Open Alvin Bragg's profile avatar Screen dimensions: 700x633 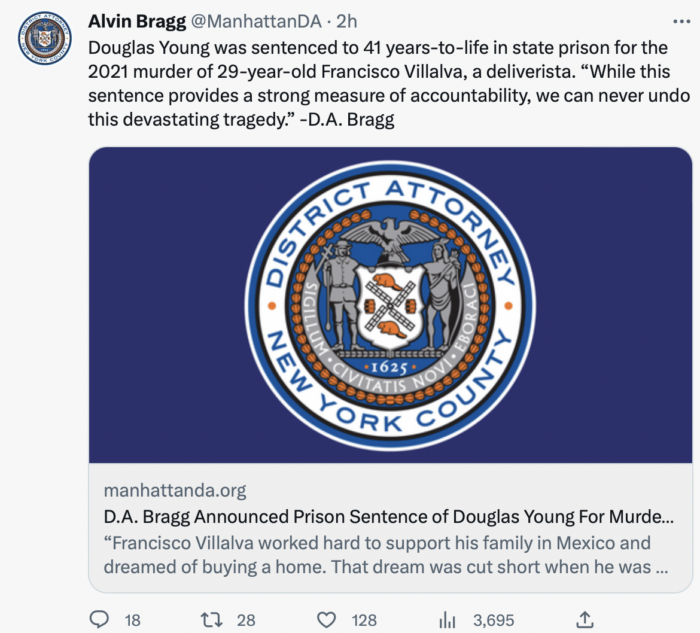tap(45, 38)
